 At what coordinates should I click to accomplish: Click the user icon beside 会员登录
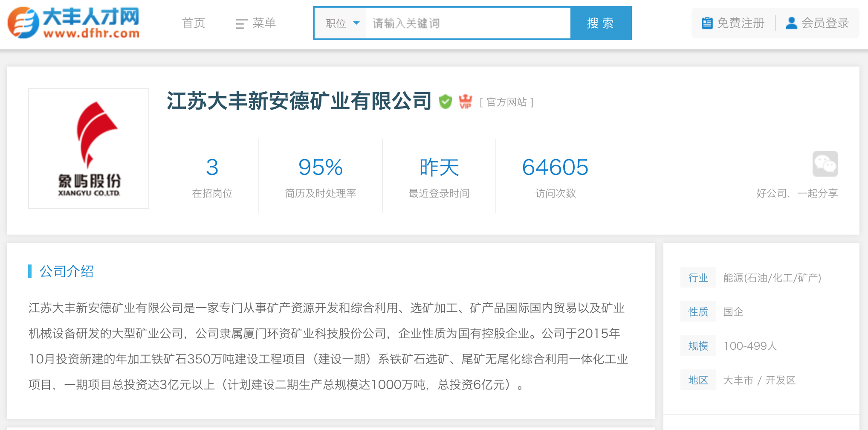point(791,23)
